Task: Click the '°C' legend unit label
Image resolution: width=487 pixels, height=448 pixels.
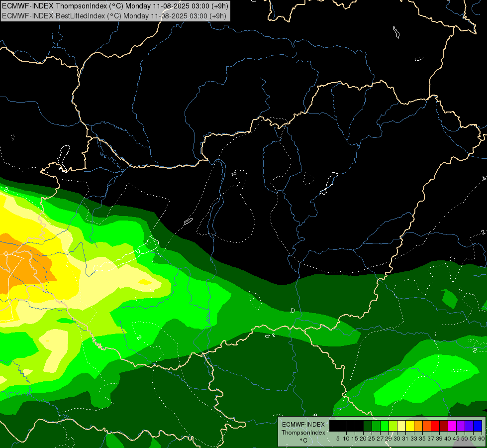Action: [303, 441]
